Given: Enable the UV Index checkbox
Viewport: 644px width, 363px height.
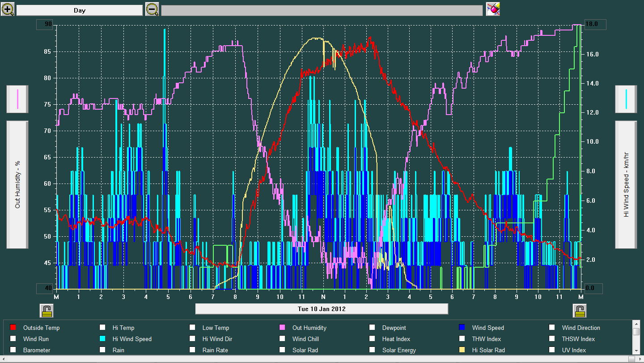Looking at the screenshot, I should 552,350.
